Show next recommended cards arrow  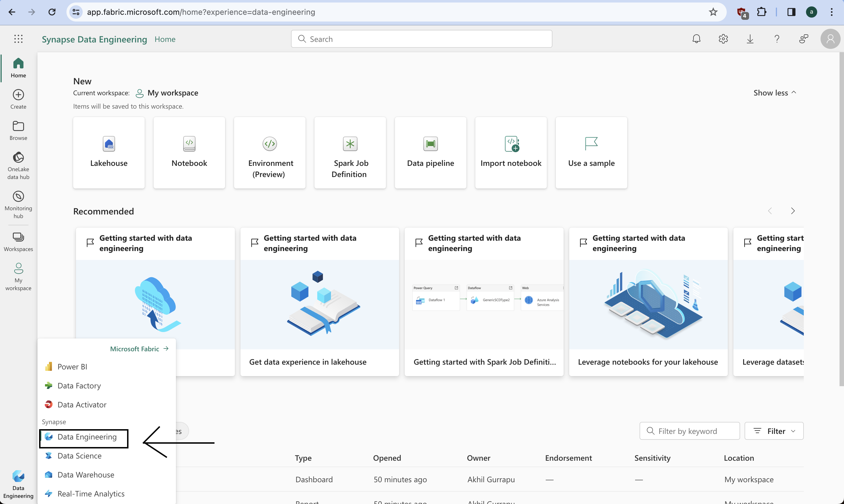tap(793, 211)
